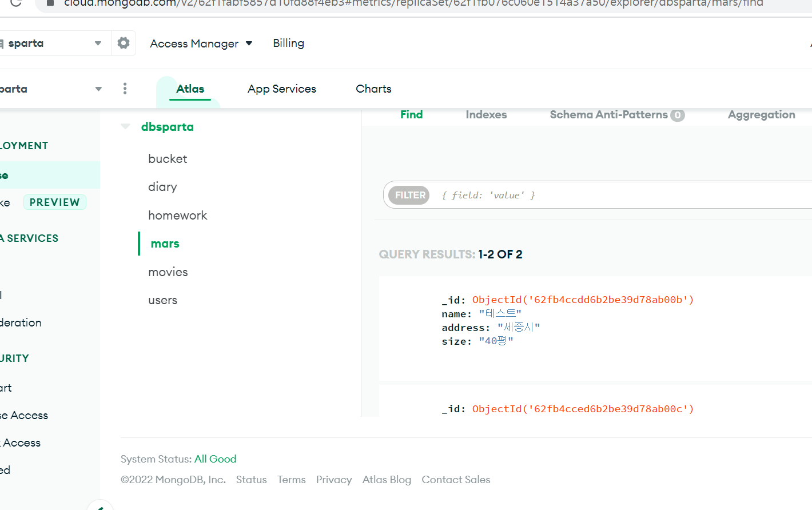Open the Terms footer link
This screenshot has height=510, width=812.
coord(292,480)
